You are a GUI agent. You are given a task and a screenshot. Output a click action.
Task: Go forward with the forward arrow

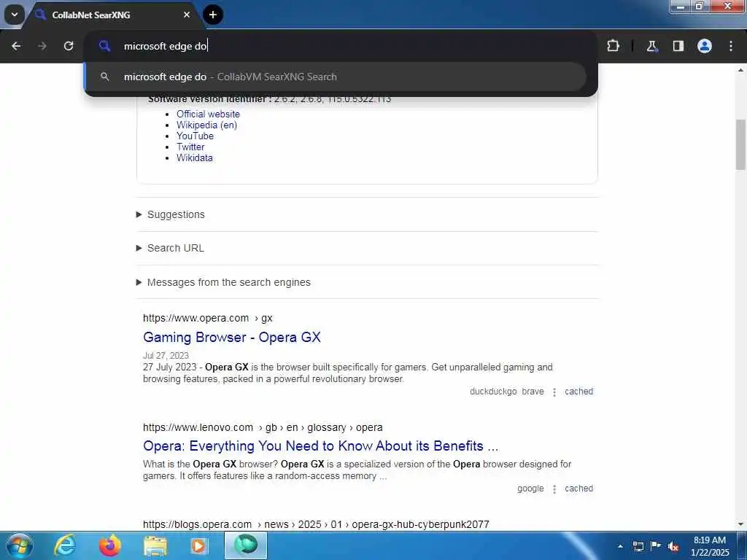coord(42,46)
